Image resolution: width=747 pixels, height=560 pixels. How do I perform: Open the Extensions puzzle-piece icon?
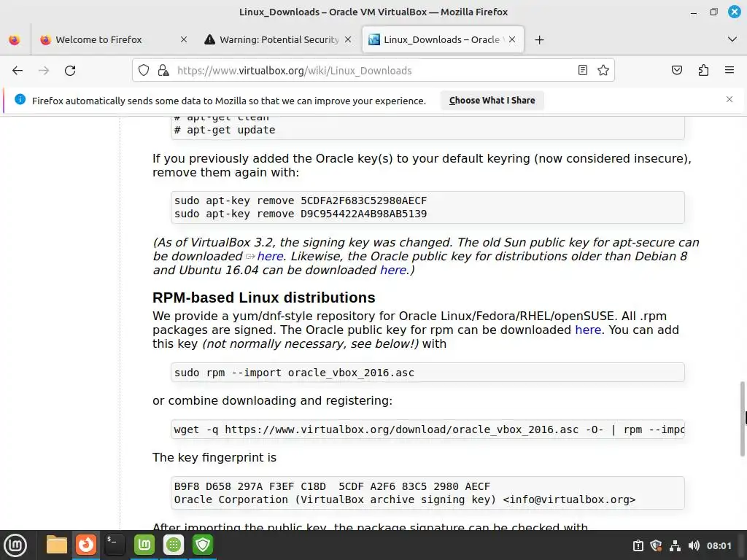pyautogui.click(x=703, y=71)
